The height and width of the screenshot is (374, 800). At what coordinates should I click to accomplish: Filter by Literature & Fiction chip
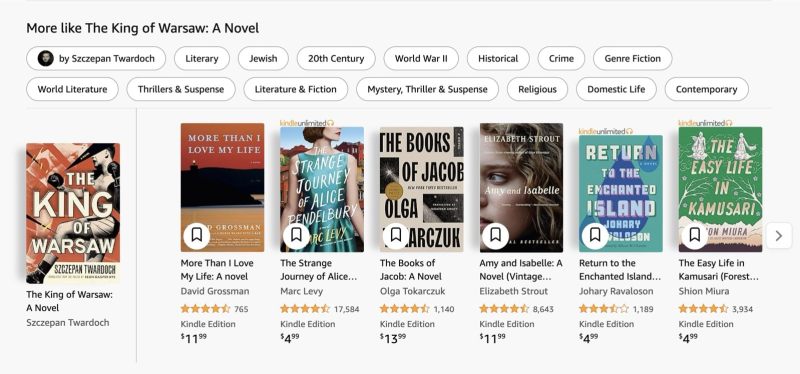[x=295, y=89]
